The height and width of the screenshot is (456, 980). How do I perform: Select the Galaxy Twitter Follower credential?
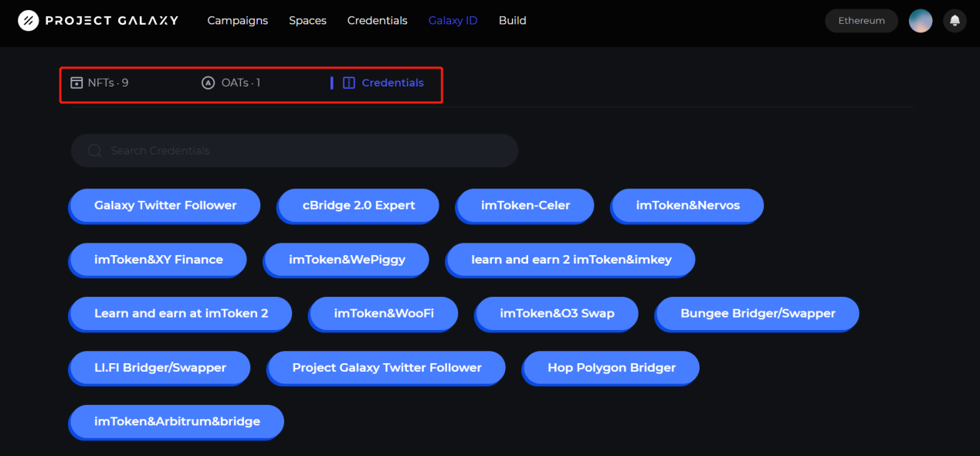165,206
